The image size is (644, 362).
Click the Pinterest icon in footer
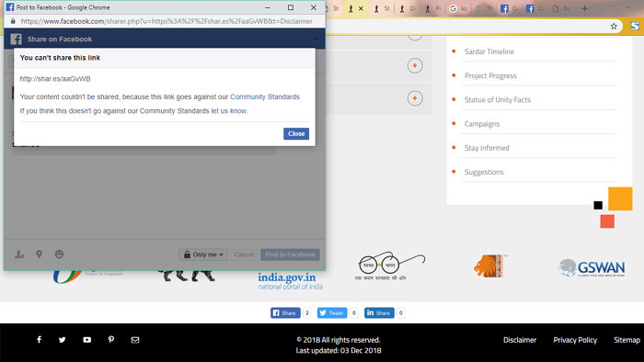click(111, 339)
